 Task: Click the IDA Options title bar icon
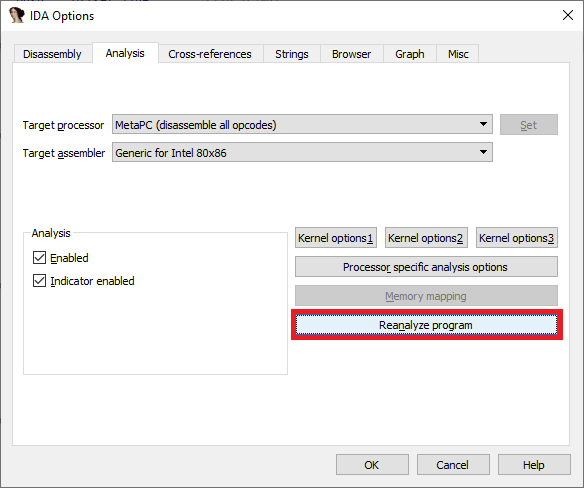point(16,16)
